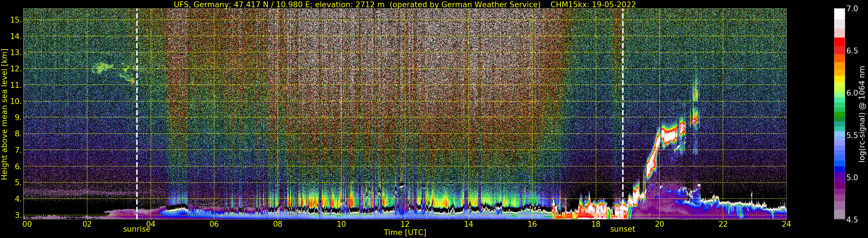
Task: Click the x-axis tick label "04"
Action: pyautogui.click(x=151, y=224)
